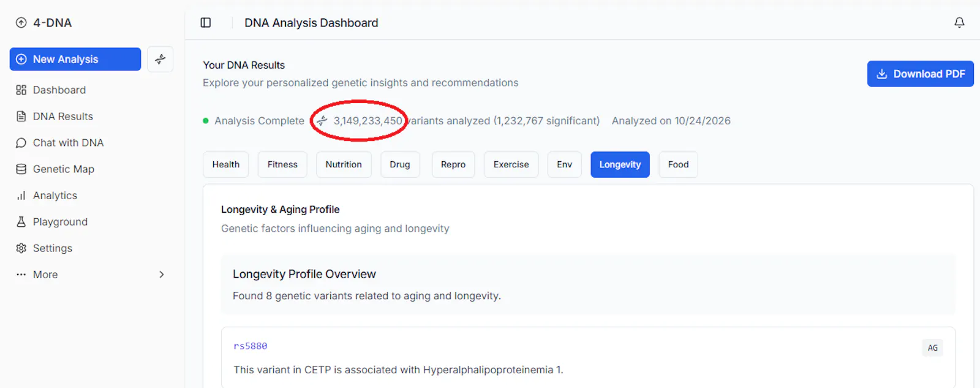Switch to the Health tab
Image resolution: width=980 pixels, height=388 pixels.
coord(226,164)
